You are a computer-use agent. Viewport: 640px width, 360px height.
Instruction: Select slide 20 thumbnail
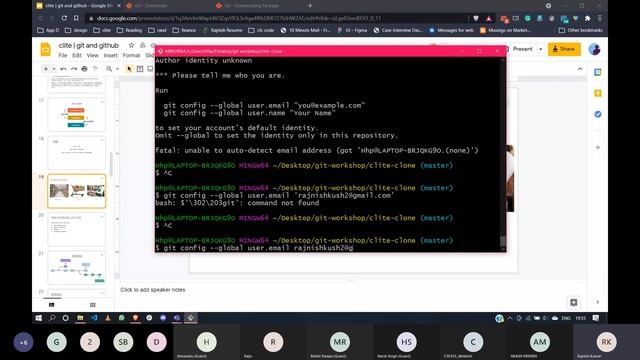tap(76, 229)
